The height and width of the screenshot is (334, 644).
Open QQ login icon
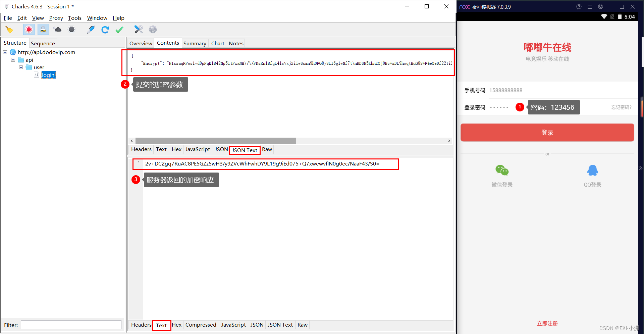592,171
